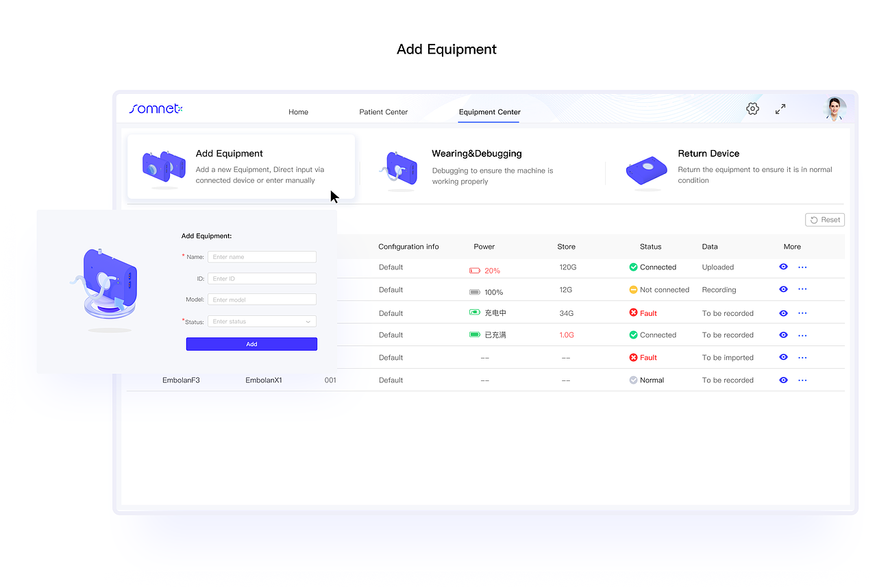Open three-dots menu in the 34G row
877x588 pixels.
click(x=802, y=313)
